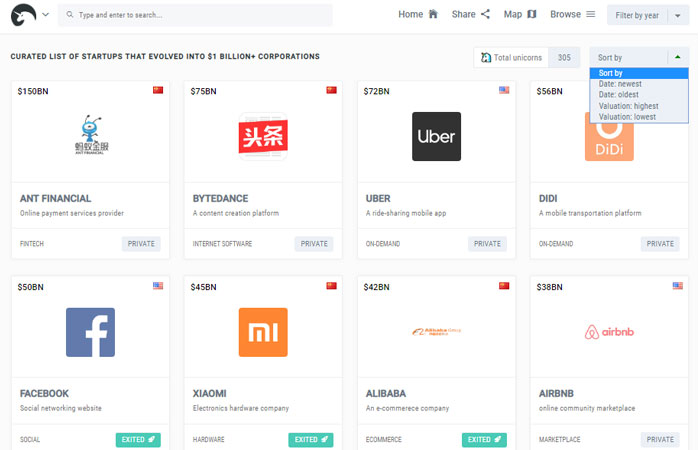This screenshot has height=450, width=700.
Task: Click the Ant Financial logo
Action: click(x=90, y=137)
